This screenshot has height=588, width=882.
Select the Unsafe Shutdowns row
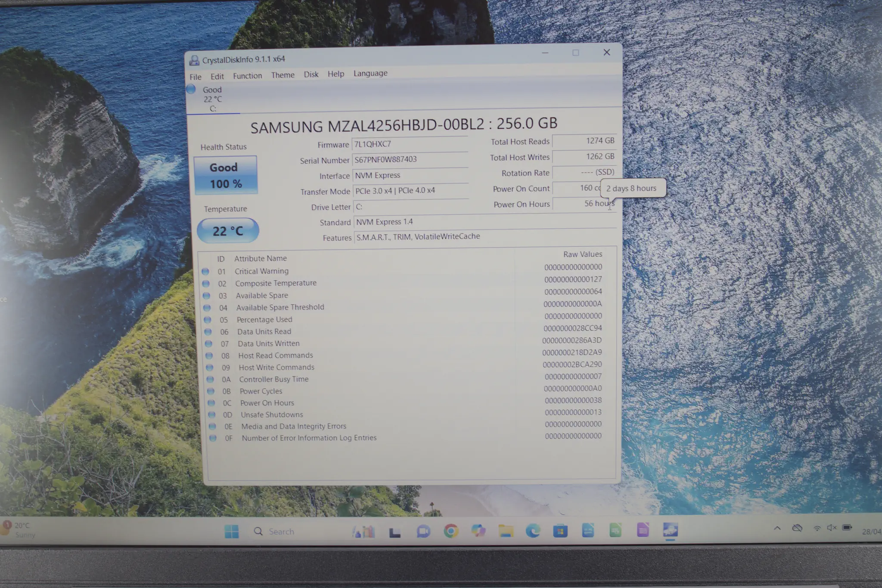(x=406, y=414)
